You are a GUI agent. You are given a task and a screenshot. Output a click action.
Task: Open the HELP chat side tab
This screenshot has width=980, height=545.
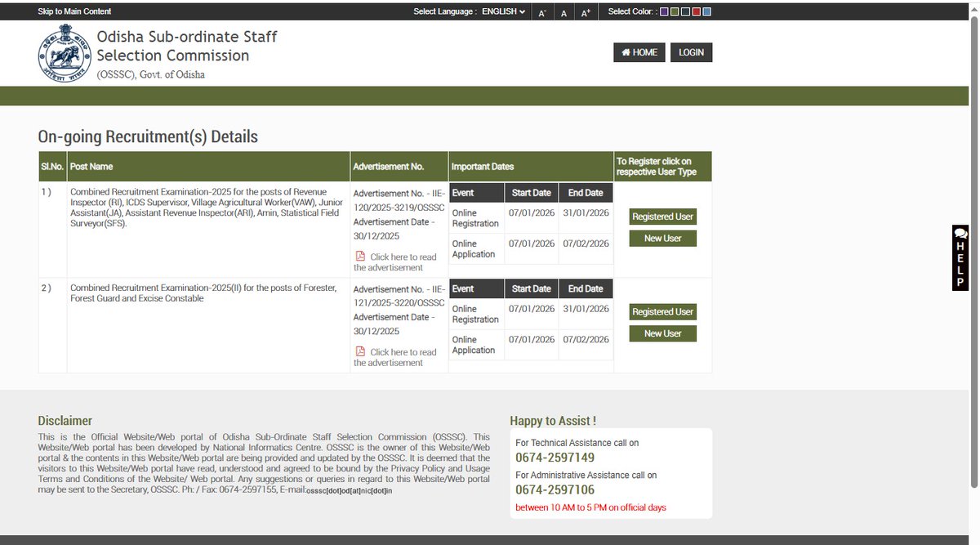(960, 257)
